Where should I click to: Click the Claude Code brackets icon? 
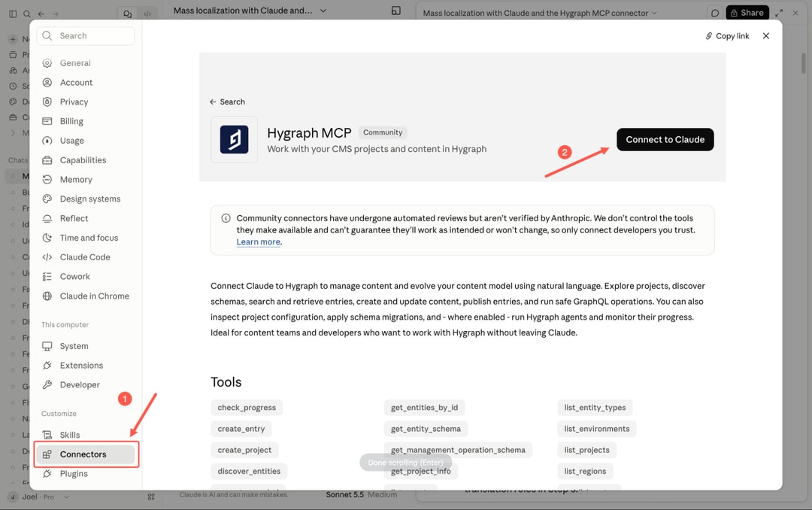(47, 257)
